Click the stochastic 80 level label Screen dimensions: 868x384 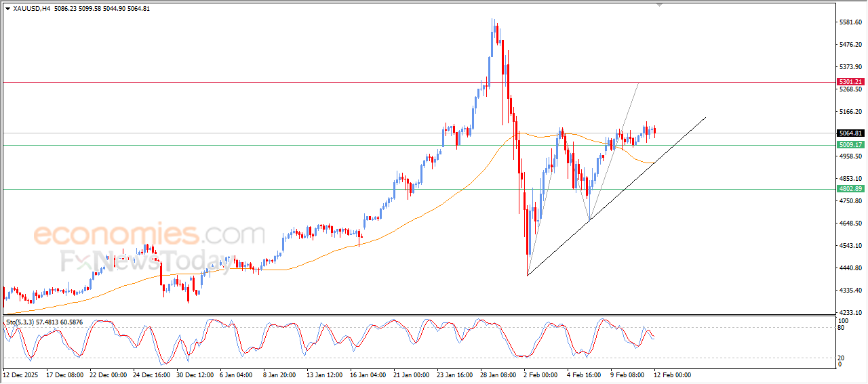pyautogui.click(x=842, y=328)
